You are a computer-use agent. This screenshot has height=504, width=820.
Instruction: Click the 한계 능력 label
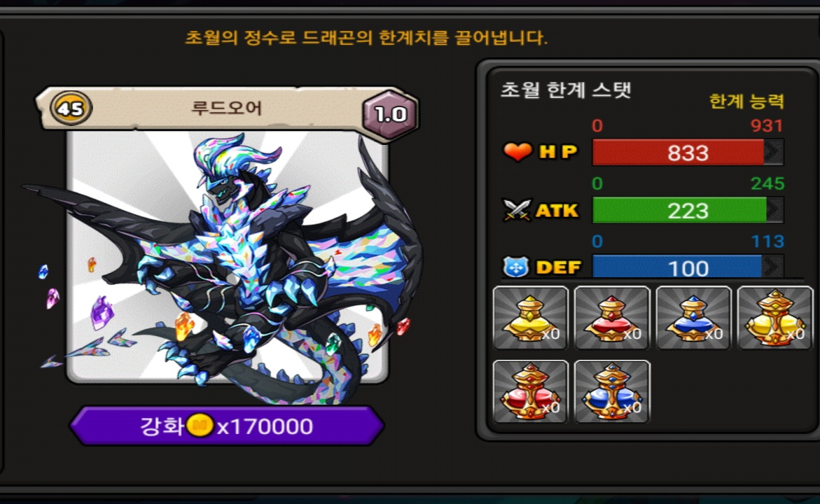point(746,101)
